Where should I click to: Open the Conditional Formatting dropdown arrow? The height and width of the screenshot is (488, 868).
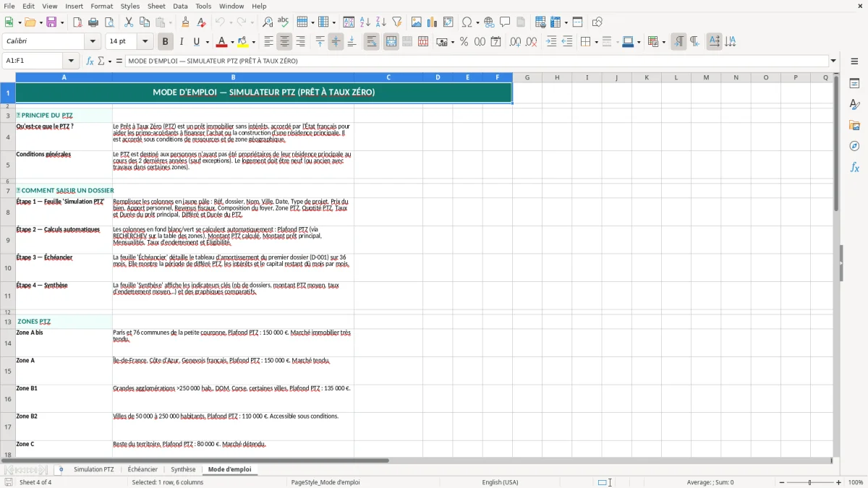pyautogui.click(x=663, y=42)
